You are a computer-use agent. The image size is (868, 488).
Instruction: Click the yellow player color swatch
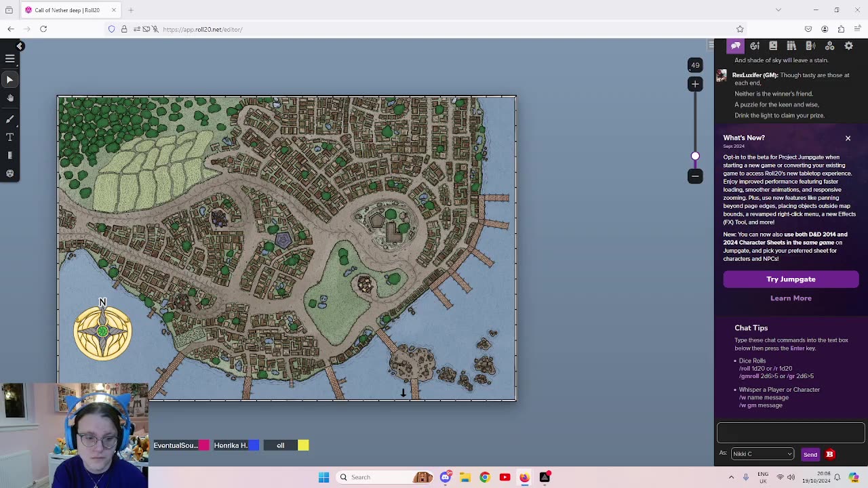(x=303, y=445)
